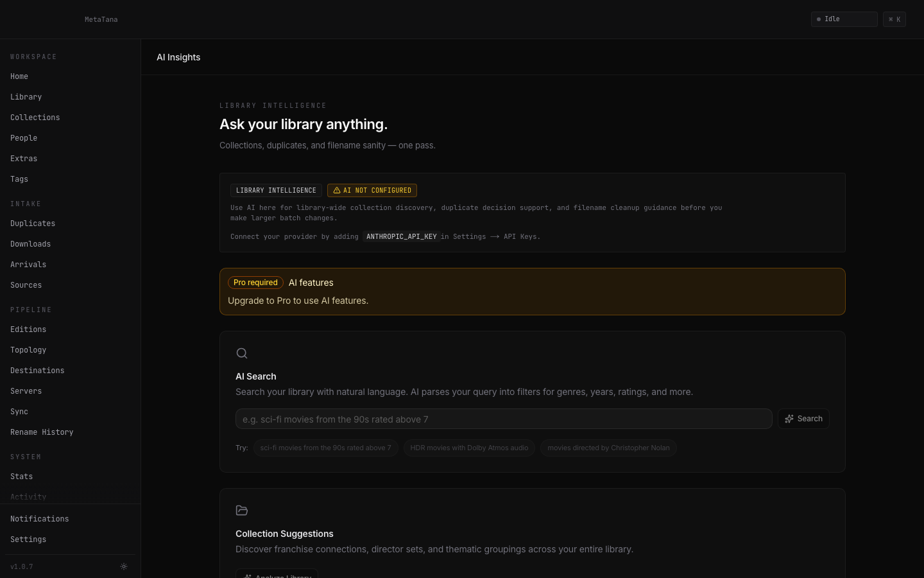Try 'HDR movies with Dolby Atmos audio' suggestion

click(469, 448)
